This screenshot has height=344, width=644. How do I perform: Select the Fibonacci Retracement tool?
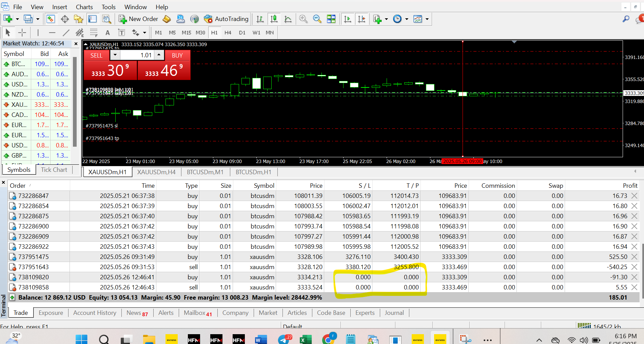pos(94,33)
